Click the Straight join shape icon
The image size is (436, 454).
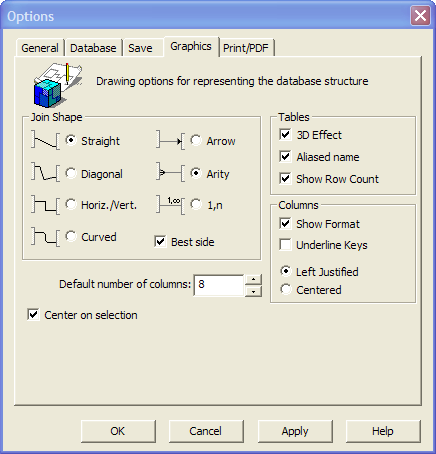point(46,141)
